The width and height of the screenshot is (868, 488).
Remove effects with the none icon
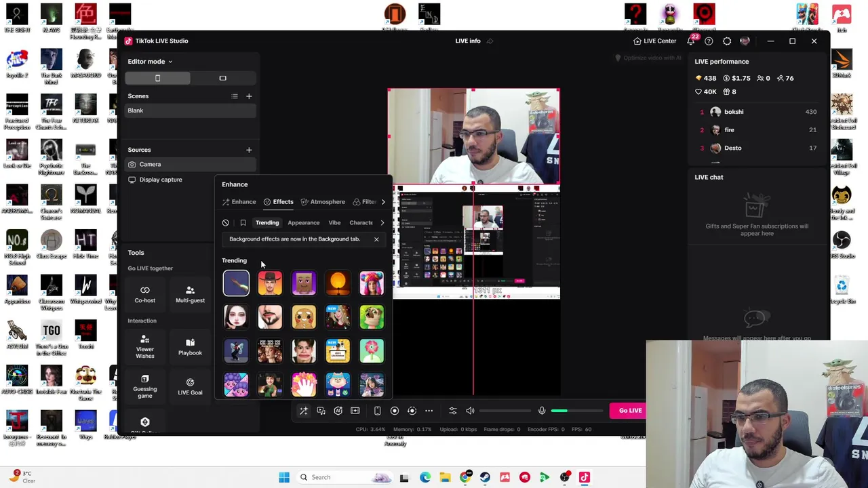226,222
